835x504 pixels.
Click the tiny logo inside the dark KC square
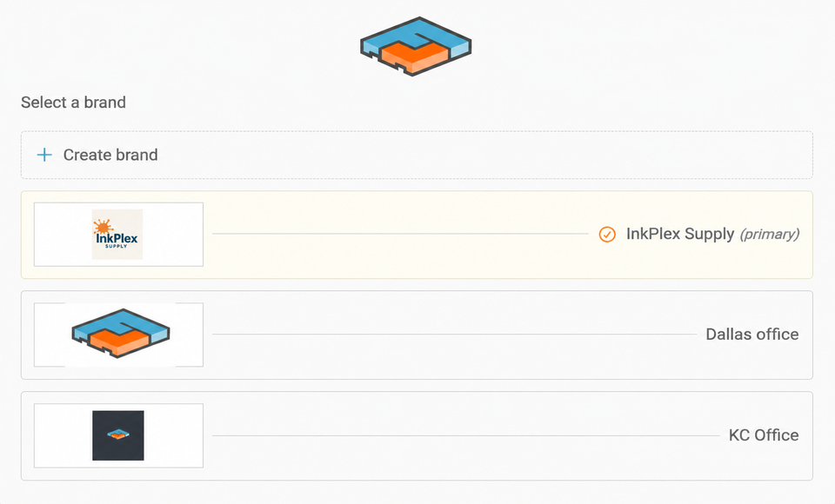tap(118, 434)
